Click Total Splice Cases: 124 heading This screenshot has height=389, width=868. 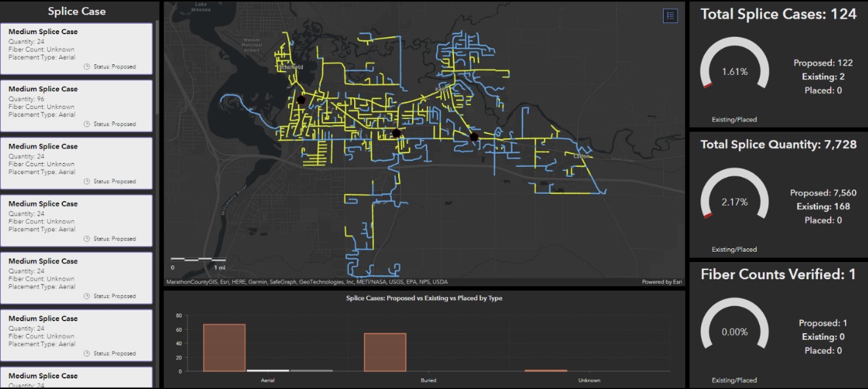point(779,14)
